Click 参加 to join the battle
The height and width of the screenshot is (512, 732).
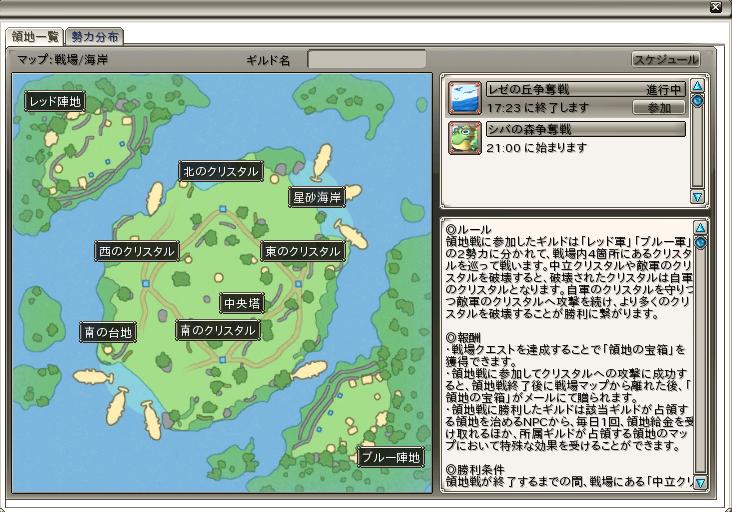pos(659,108)
